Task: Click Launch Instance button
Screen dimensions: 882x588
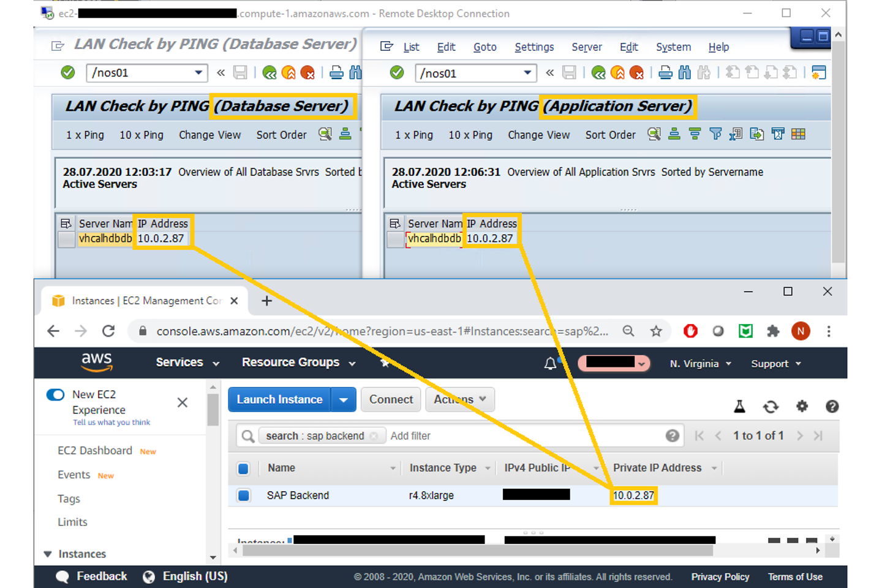Action: (279, 400)
